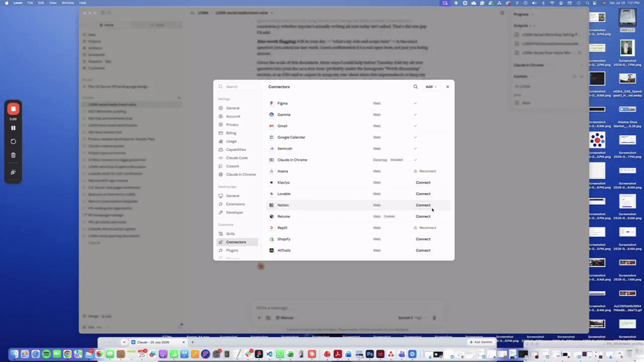Open Skills under Customize
The height and width of the screenshot is (362, 644).
(x=230, y=234)
